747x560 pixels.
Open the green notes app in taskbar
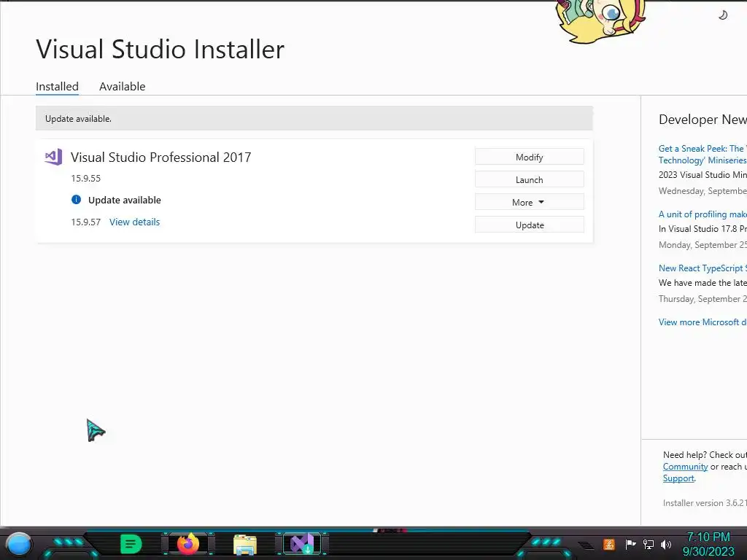pos(131,544)
